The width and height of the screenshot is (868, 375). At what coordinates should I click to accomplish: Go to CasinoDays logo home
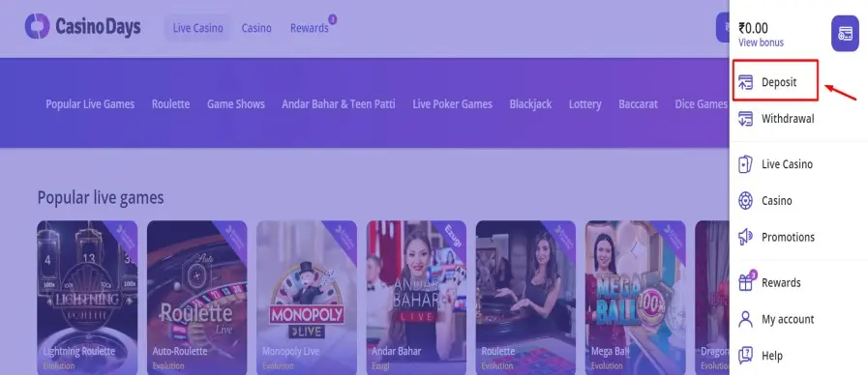(x=83, y=26)
